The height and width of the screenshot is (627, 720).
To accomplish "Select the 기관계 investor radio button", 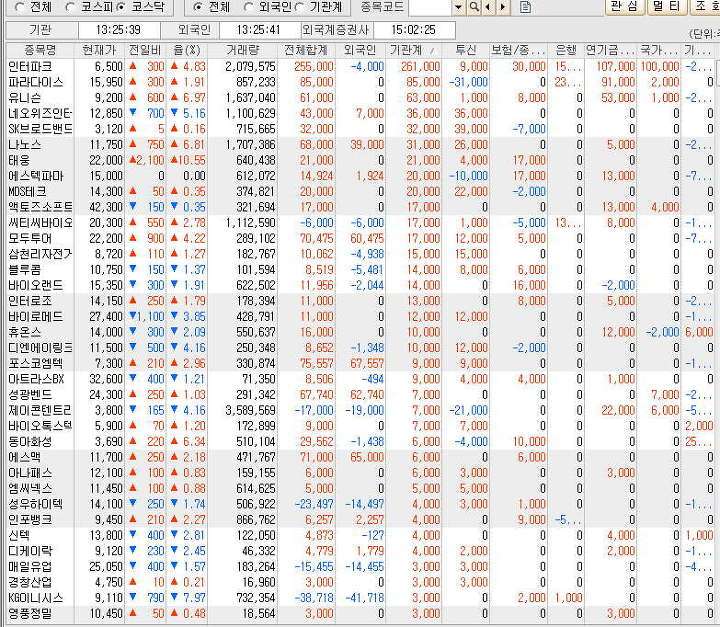I will click(299, 7).
